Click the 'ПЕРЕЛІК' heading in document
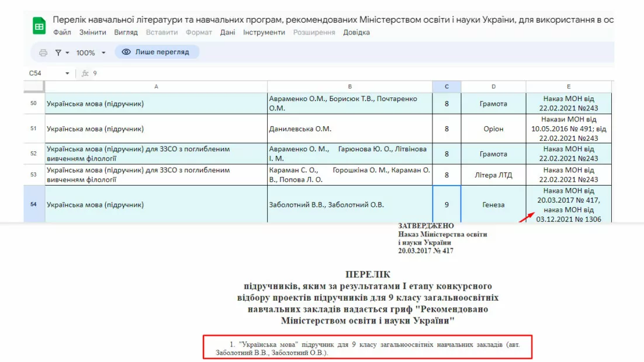This screenshot has height=362, width=644. click(368, 274)
